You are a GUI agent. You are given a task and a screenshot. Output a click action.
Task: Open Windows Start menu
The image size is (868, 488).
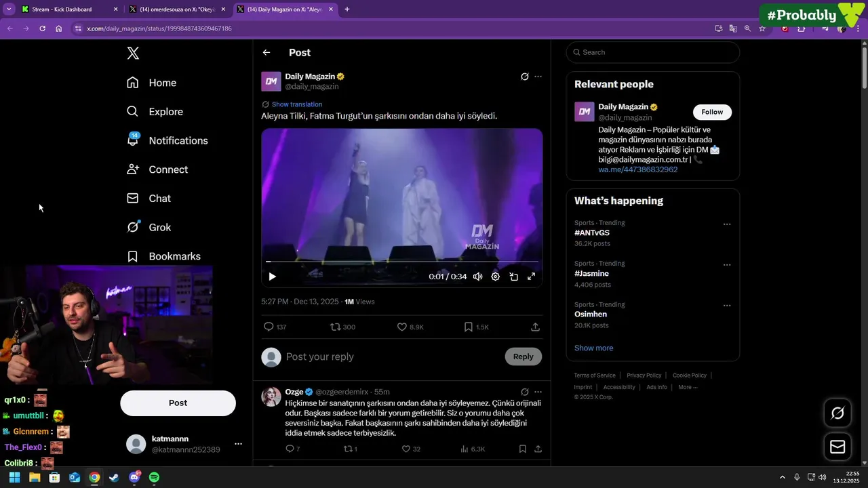(14, 477)
